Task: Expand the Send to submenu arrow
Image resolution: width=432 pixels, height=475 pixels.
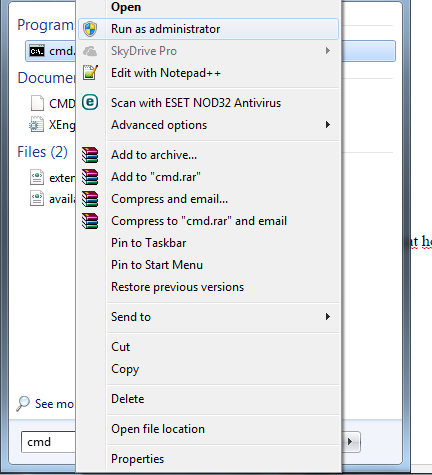Action: coord(328,317)
